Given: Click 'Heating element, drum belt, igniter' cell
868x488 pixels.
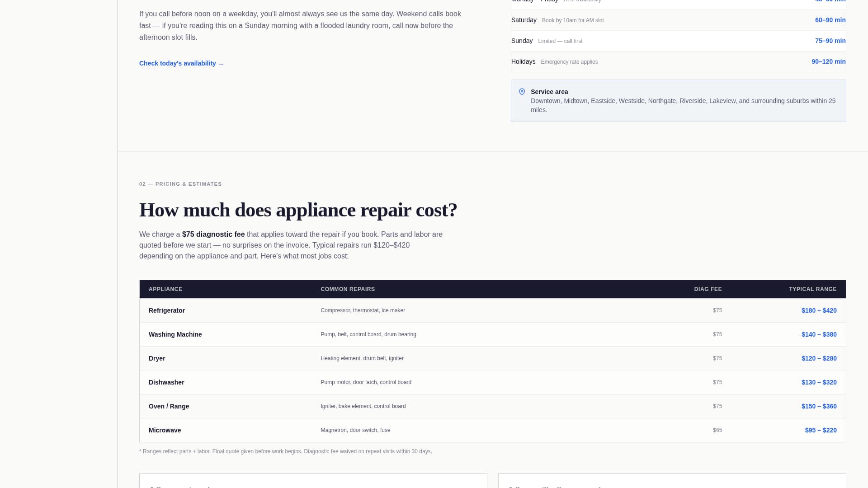Looking at the screenshot, I should 362,358.
